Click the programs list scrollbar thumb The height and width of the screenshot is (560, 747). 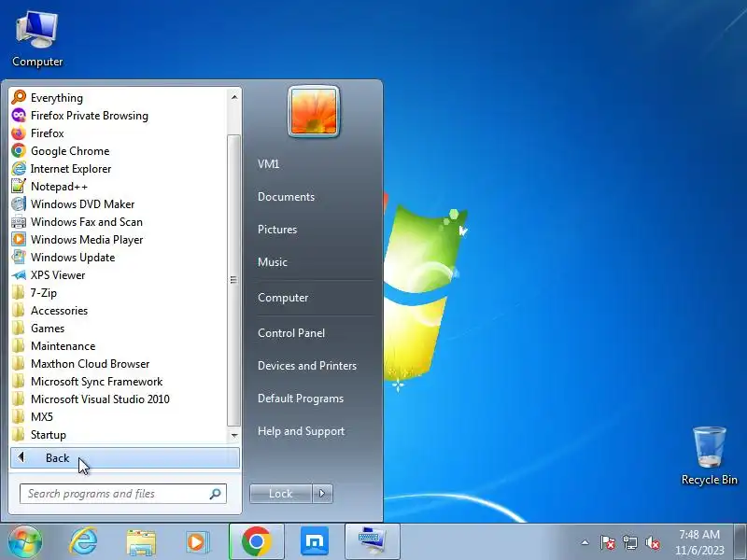click(x=234, y=280)
